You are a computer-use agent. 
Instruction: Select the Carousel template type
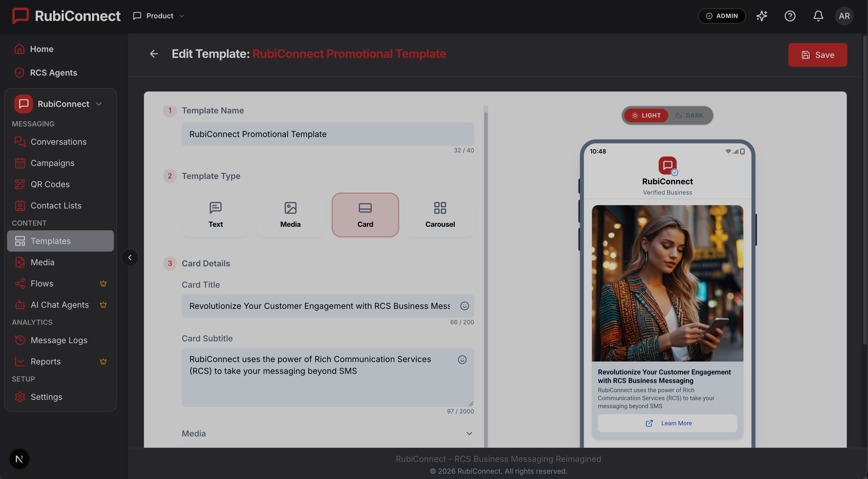[440, 215]
